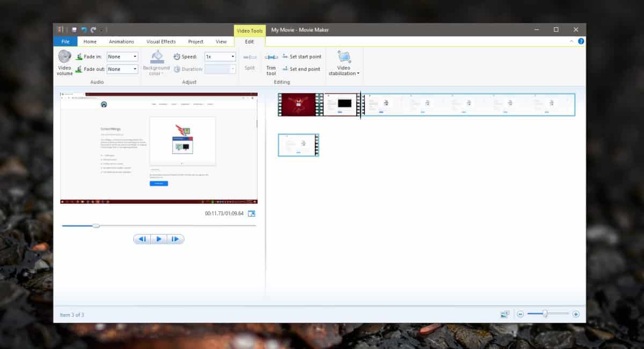Go to the Project tab
Viewport: 644px width, 349px height.
coord(195,41)
